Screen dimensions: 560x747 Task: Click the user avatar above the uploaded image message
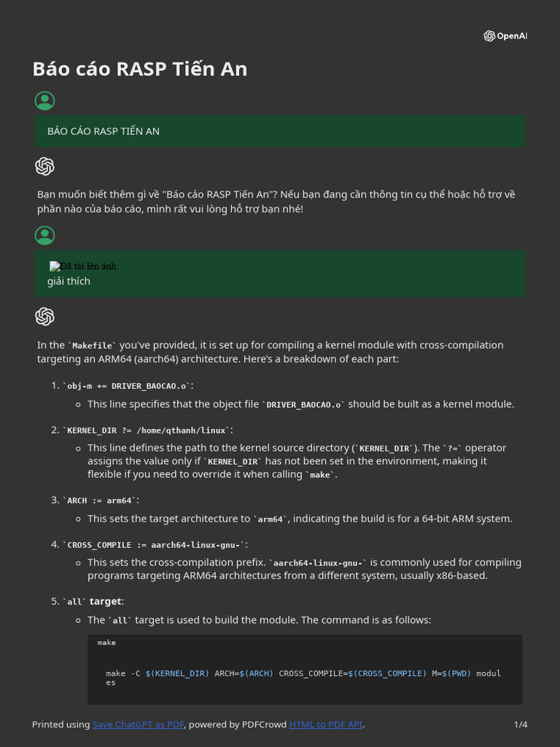point(44,236)
